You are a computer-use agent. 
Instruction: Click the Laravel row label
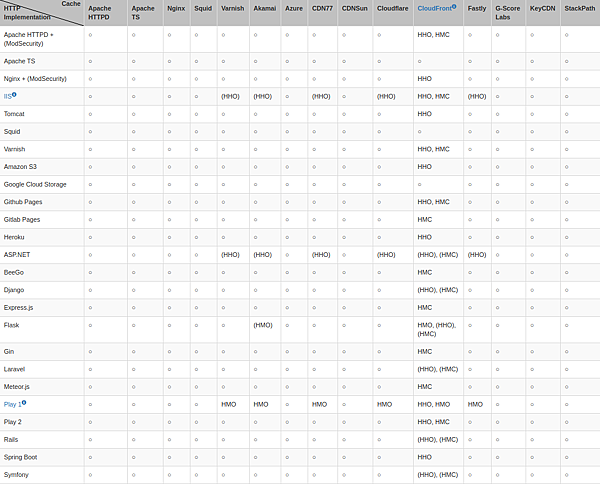pyautogui.click(x=14, y=369)
